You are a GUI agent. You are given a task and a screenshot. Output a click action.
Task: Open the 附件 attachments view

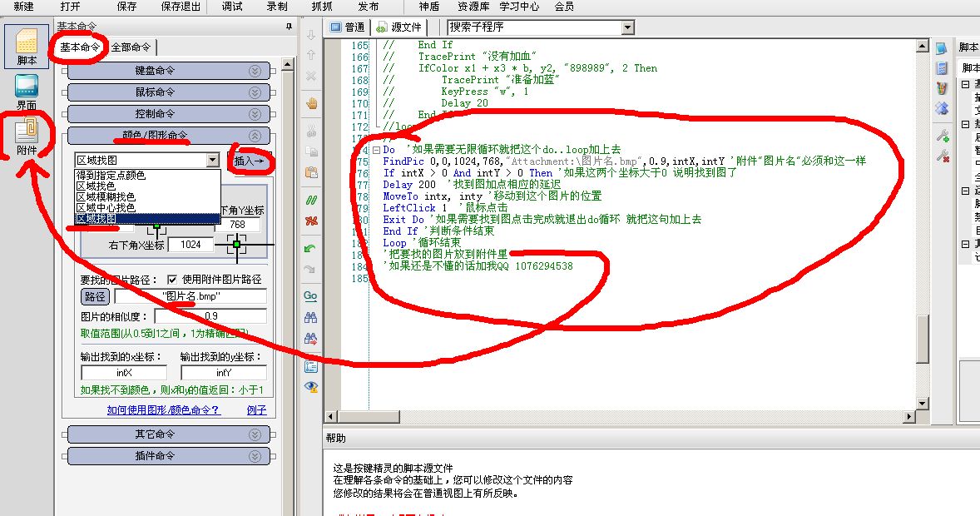click(x=27, y=137)
